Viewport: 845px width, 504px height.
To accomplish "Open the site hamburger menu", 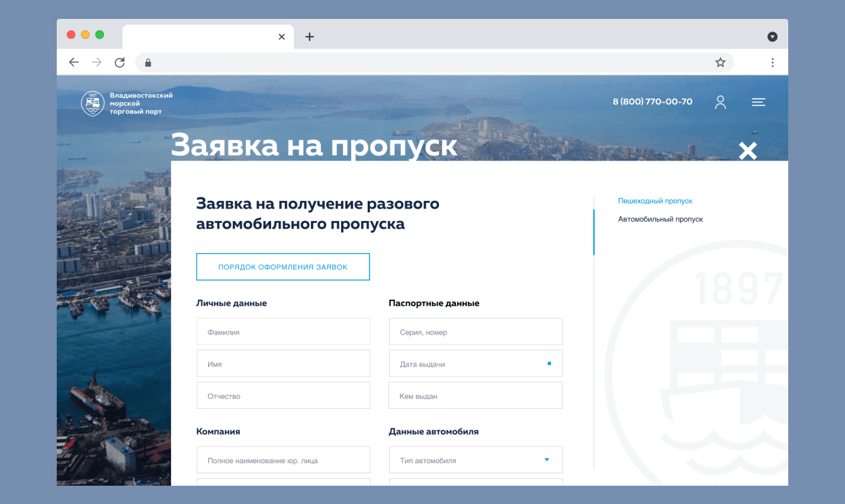I will [759, 102].
